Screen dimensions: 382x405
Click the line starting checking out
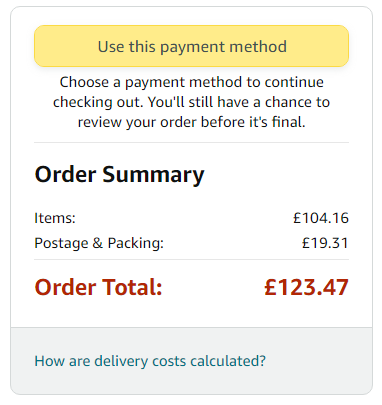191,102
